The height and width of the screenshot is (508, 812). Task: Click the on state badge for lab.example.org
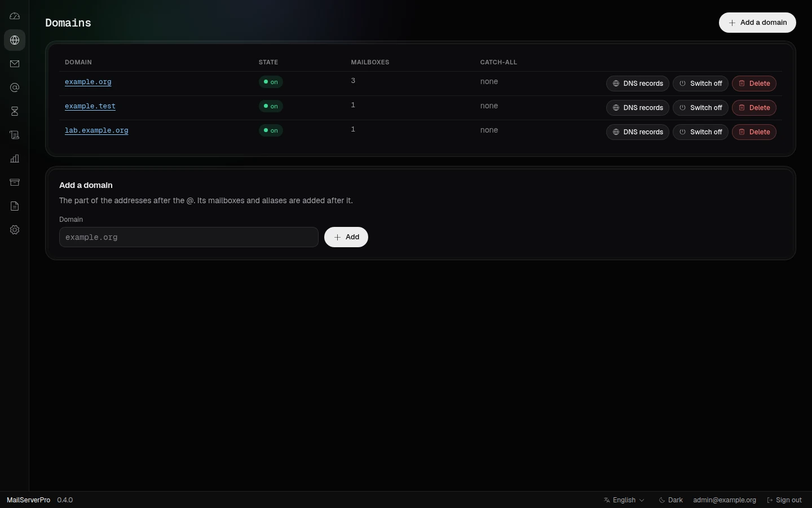(271, 130)
